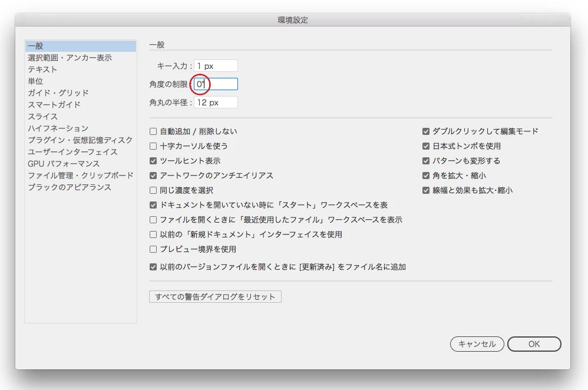This screenshot has height=390, width=588.
Task: Open プラグイン・仮想記憶ディスク preferences
Action: [x=80, y=140]
